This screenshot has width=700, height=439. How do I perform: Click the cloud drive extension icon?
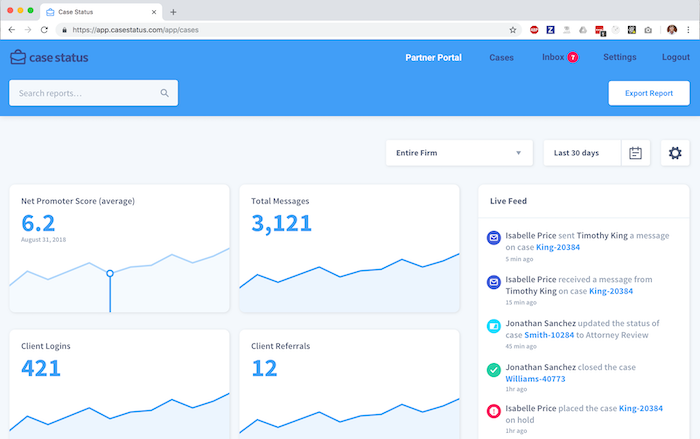click(x=583, y=30)
